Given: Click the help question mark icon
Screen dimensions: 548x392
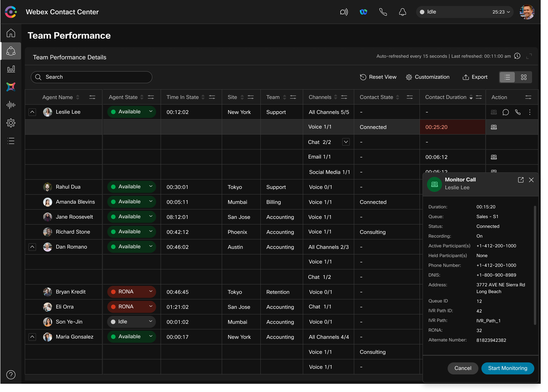Looking at the screenshot, I should click(11, 375).
